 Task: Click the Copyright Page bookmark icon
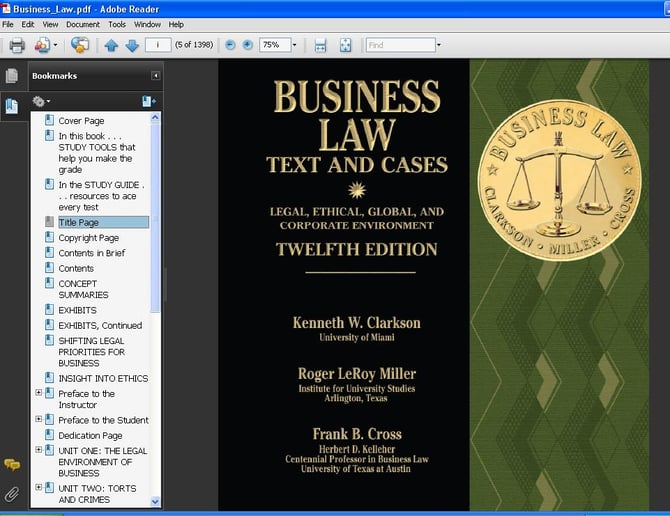coord(50,237)
